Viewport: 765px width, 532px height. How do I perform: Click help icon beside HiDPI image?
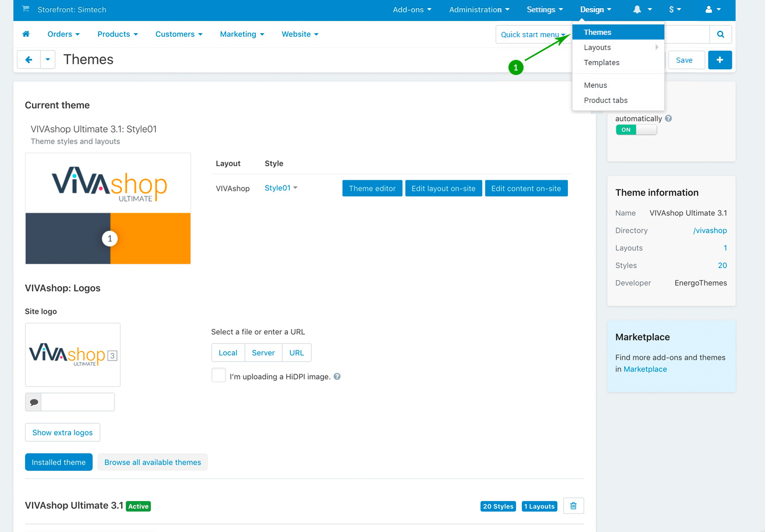tap(337, 376)
